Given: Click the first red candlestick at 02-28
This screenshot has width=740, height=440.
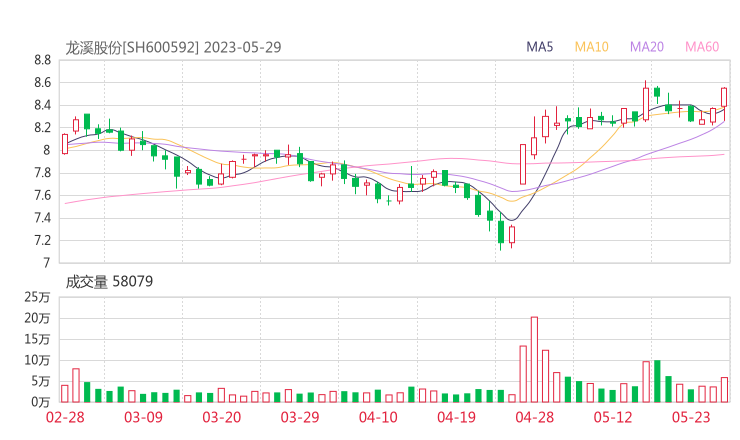Looking at the screenshot, I should pos(65,144).
